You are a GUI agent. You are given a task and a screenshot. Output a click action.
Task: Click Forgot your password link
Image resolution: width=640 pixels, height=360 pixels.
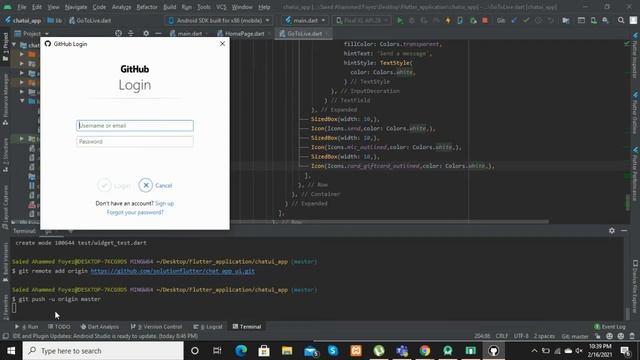pos(135,212)
